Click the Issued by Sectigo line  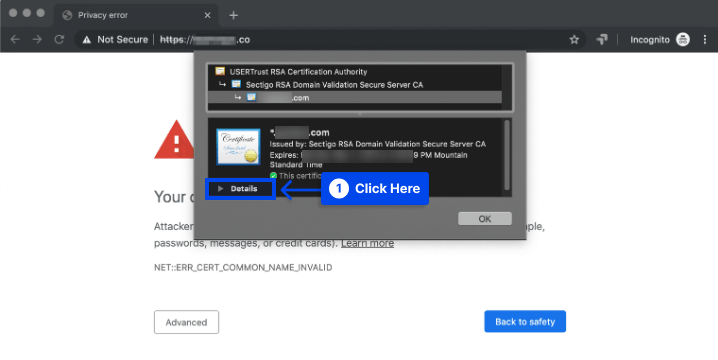pyautogui.click(x=377, y=144)
